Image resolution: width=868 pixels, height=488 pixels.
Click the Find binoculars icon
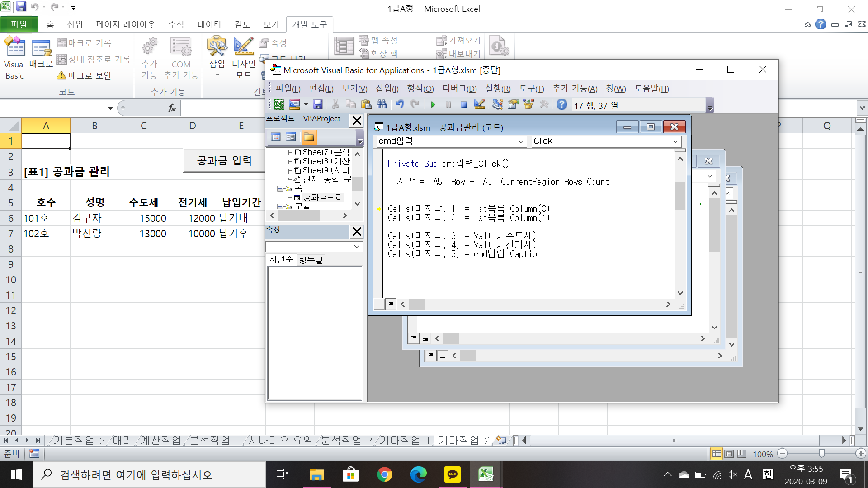[382, 105]
